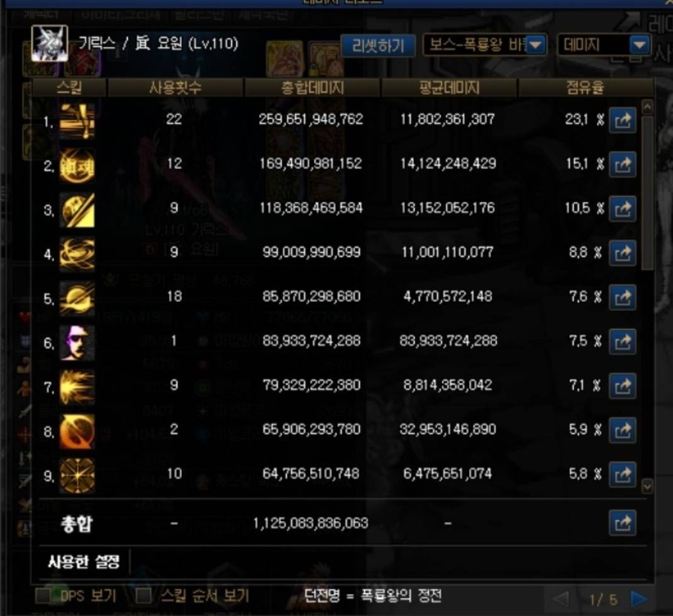Click the 점유율 column header
Screen dimensions: 673x616
click(586, 88)
